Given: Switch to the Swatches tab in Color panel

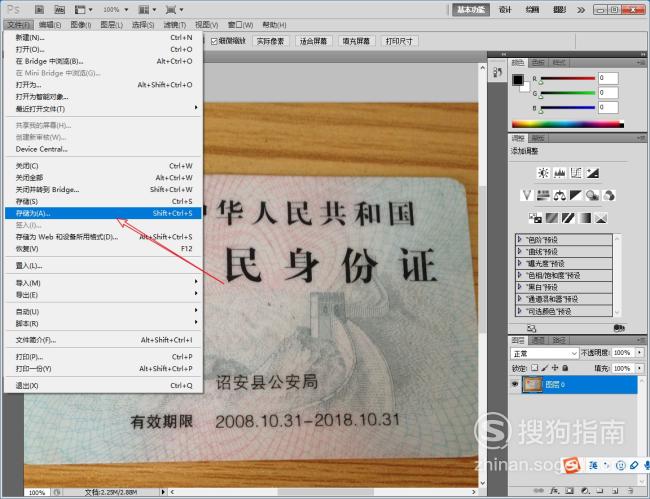Looking at the screenshot, I should click(538, 63).
